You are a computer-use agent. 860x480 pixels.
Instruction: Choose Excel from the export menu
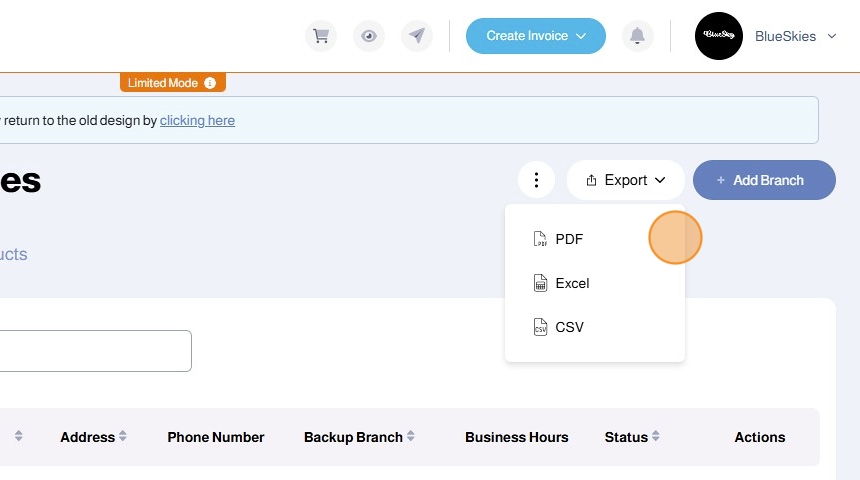(572, 283)
